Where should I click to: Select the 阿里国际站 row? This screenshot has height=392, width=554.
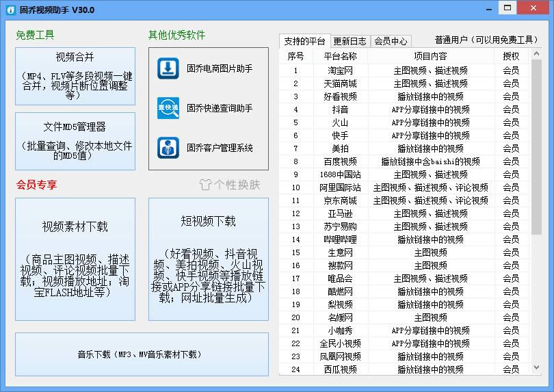tap(405, 187)
